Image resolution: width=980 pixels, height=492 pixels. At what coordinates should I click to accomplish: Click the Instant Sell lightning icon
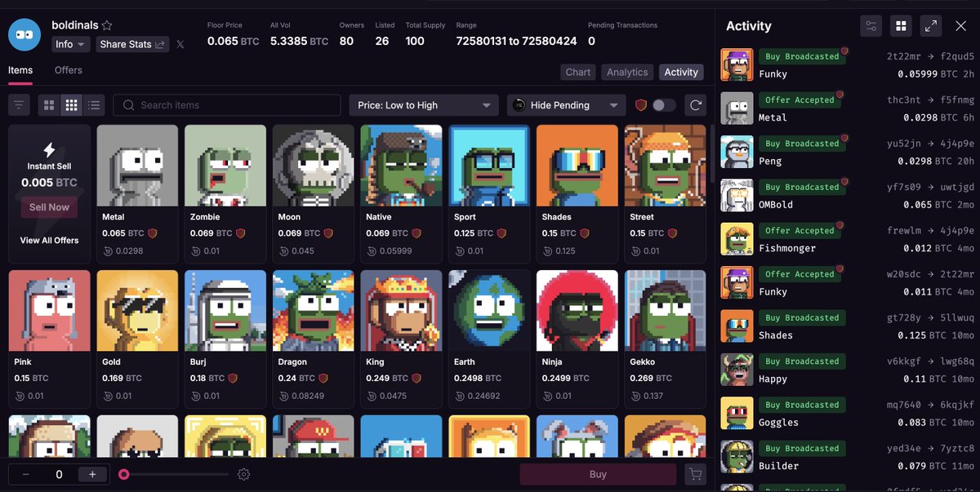pyautogui.click(x=49, y=149)
